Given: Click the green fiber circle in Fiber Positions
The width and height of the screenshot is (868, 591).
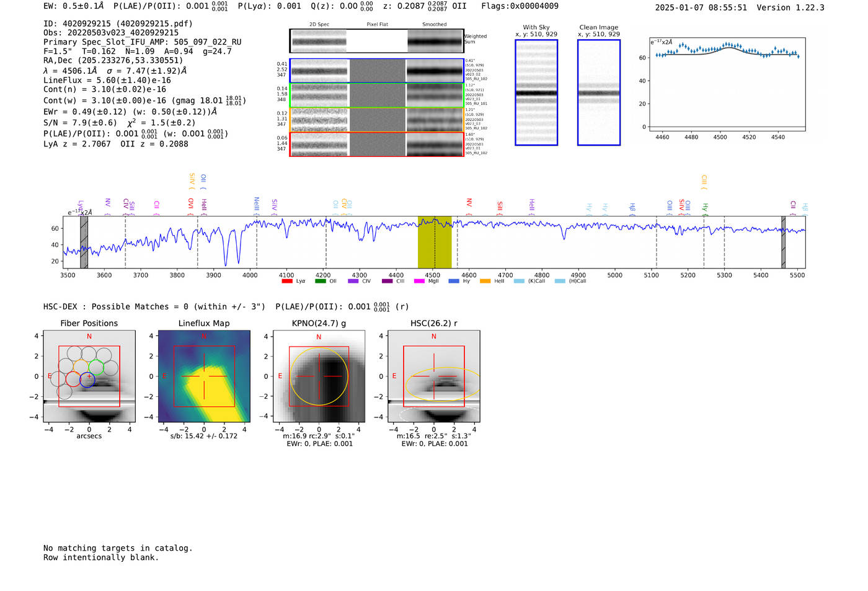Looking at the screenshot, I should 96,367.
